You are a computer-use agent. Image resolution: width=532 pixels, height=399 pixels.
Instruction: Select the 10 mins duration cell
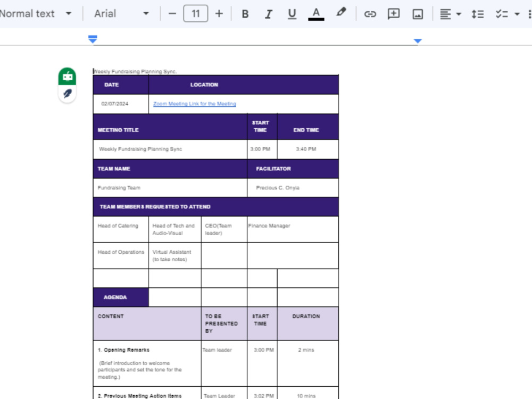click(x=307, y=394)
